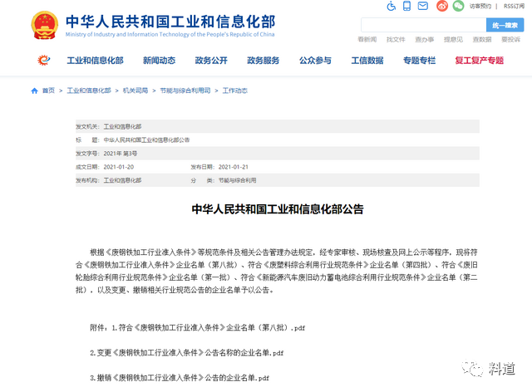Go to 首页 in breadcrumb
Screen dimensions: 532x392
[x=48, y=91]
